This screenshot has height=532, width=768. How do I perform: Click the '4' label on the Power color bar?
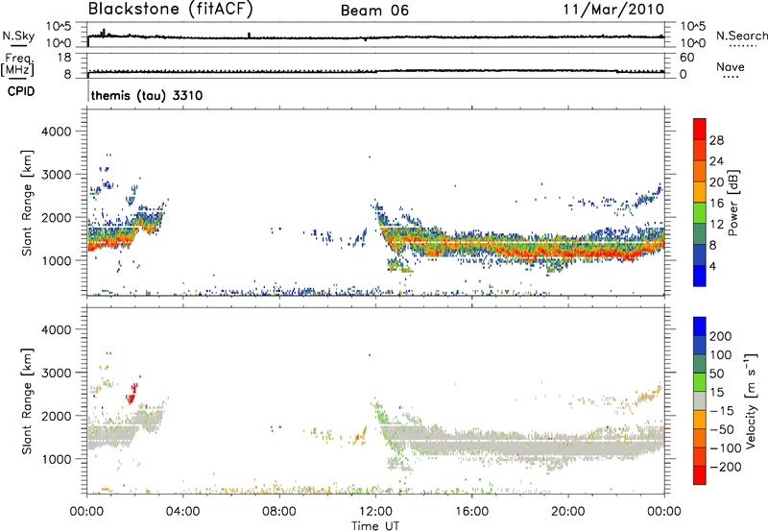pyautogui.click(x=712, y=266)
